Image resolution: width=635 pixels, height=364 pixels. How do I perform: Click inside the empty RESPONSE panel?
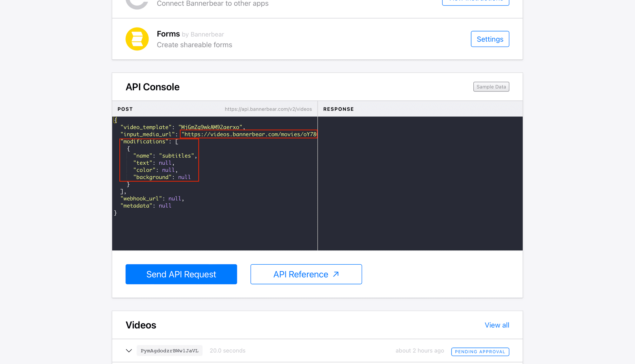[x=420, y=183]
